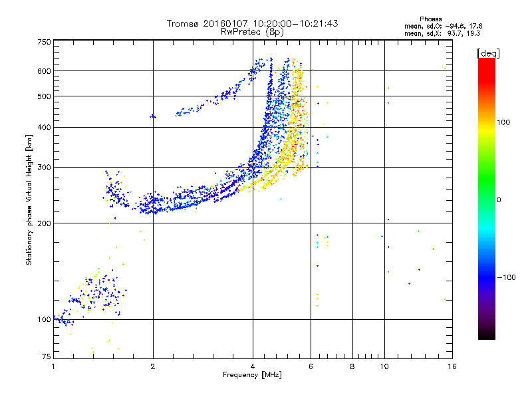This screenshot has width=532, height=399.
Task: Select the 'mean, sd,X: 93.7, 19.3' line
Action: tap(442, 33)
